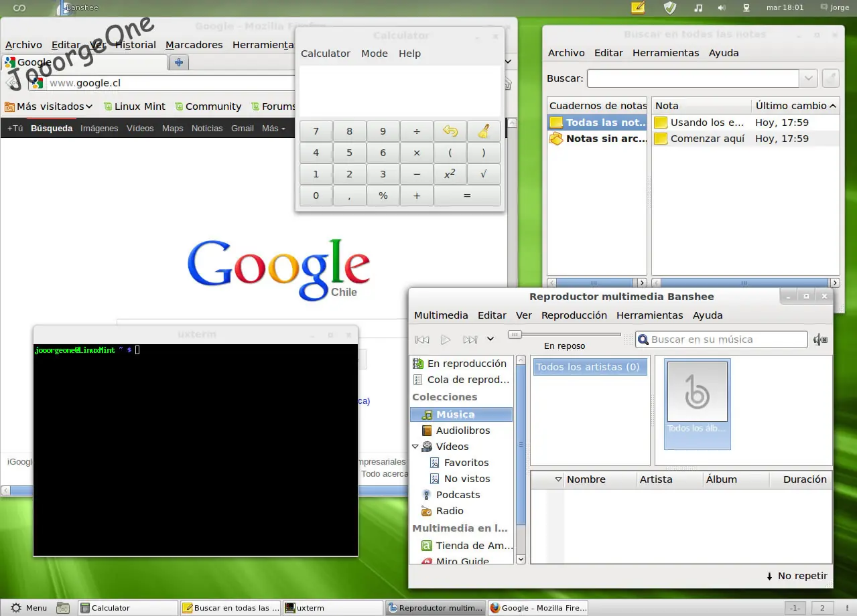Open the note Usando los enlaces

pyautogui.click(x=746, y=123)
